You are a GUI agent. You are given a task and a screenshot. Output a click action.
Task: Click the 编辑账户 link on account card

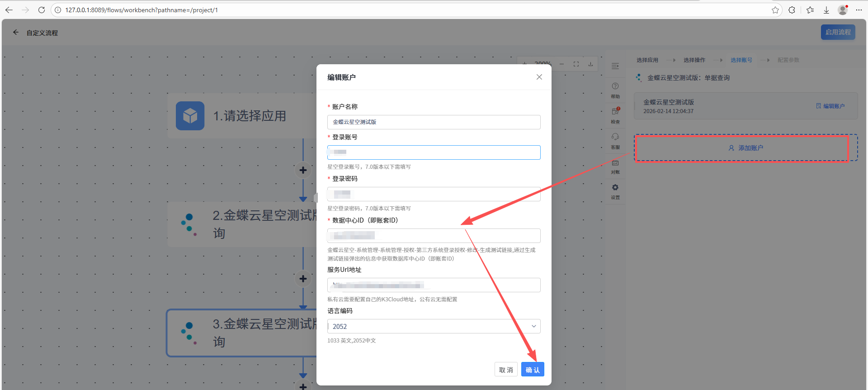point(830,106)
